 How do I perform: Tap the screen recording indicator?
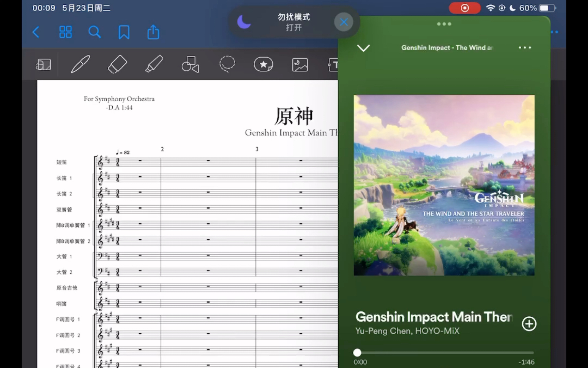click(464, 8)
